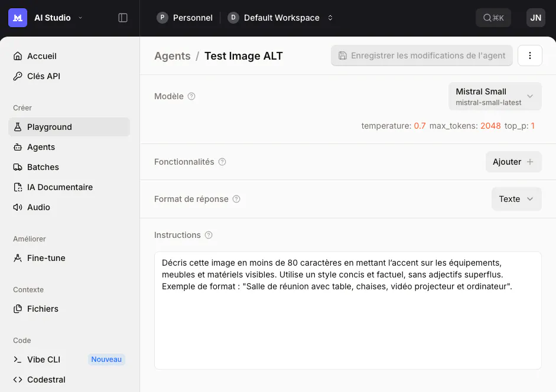The image size is (556, 392).
Task: Select Fine-tune in the sidebar
Action: point(46,258)
